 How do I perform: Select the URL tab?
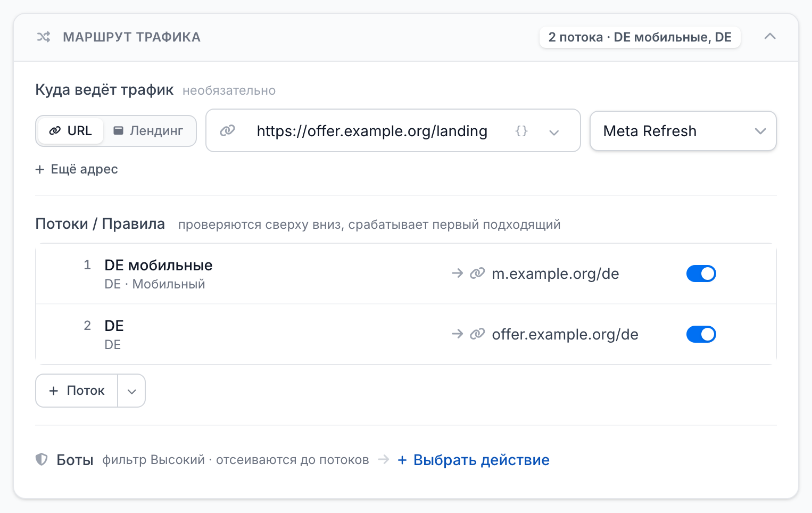coord(70,131)
